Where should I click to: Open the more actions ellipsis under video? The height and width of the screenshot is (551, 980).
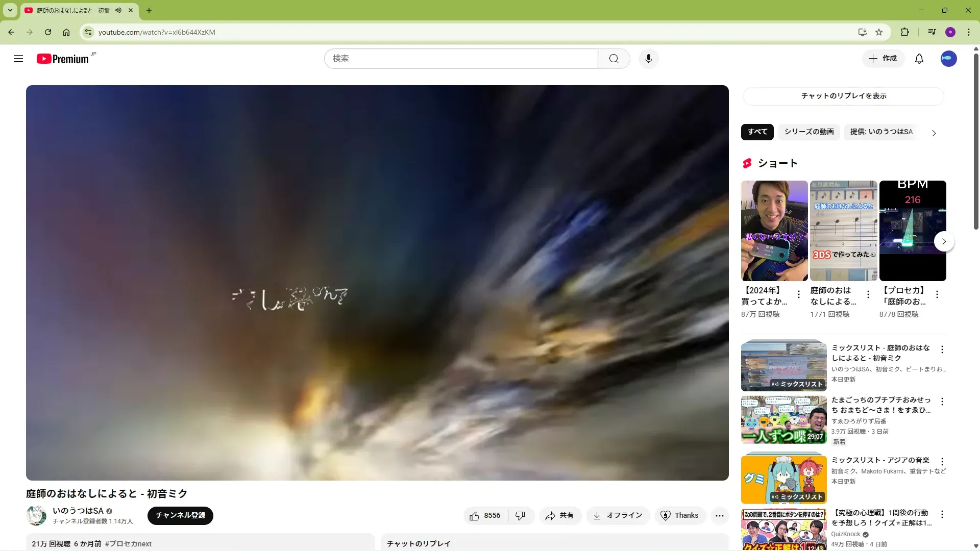click(x=719, y=516)
